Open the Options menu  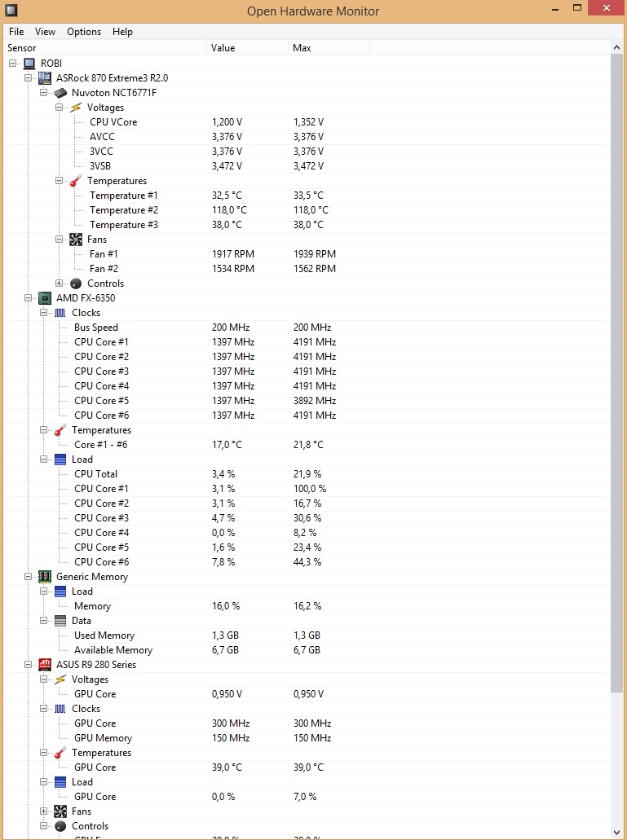[x=84, y=32]
